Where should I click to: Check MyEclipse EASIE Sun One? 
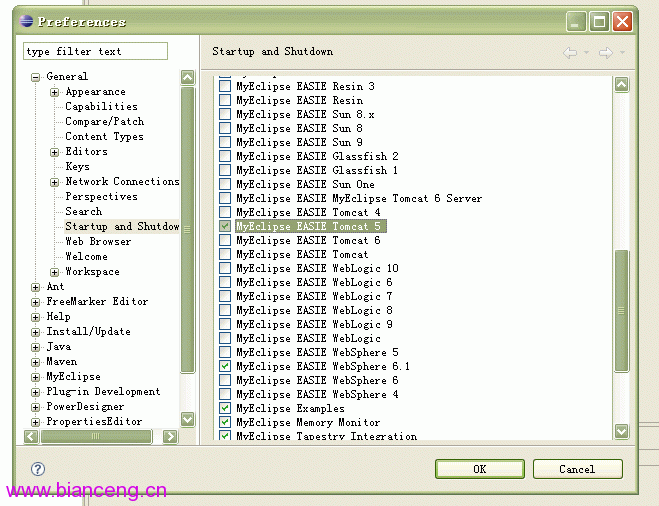pyautogui.click(x=225, y=184)
